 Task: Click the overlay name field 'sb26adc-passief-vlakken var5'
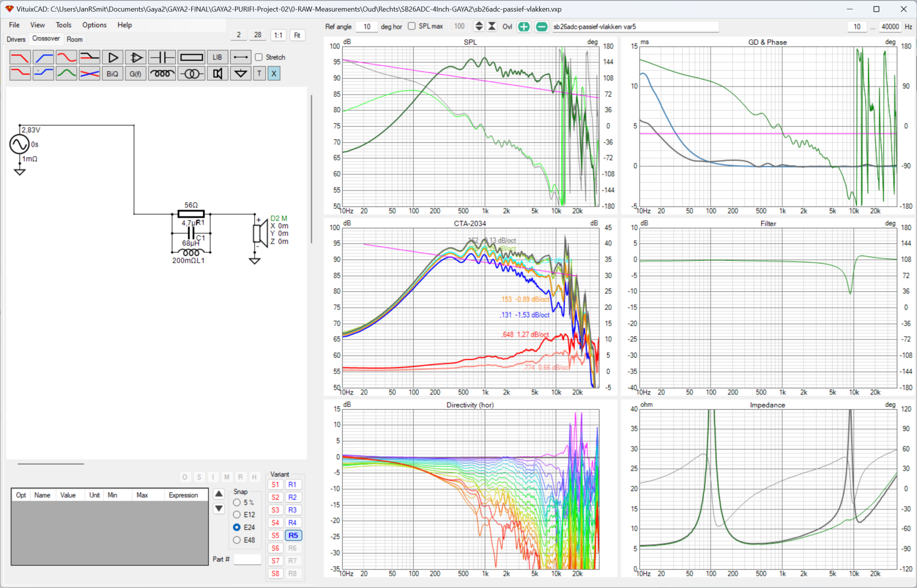pyautogui.click(x=635, y=27)
